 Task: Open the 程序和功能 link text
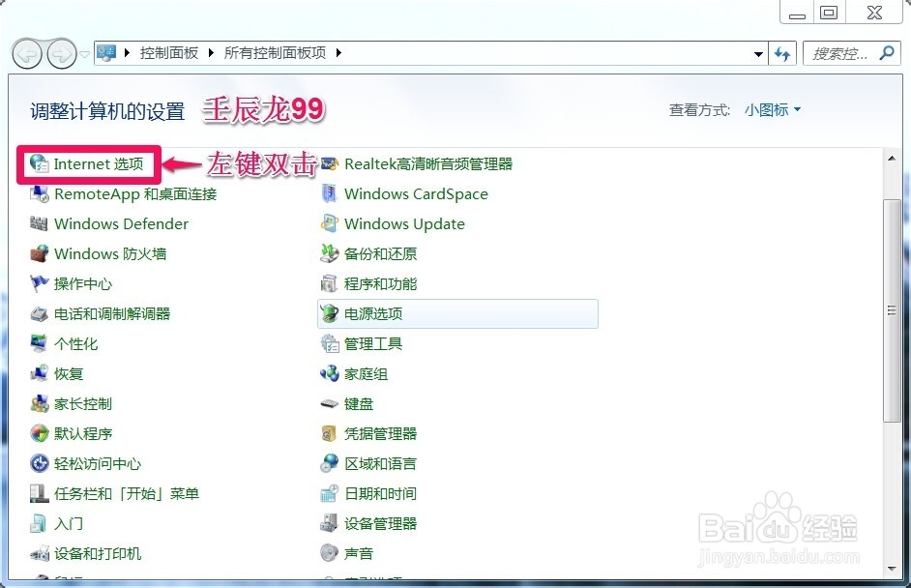[381, 283]
